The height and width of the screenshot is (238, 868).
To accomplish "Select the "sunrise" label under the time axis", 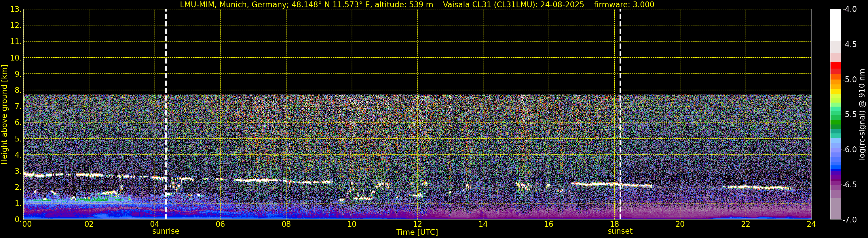I will (x=166, y=231).
